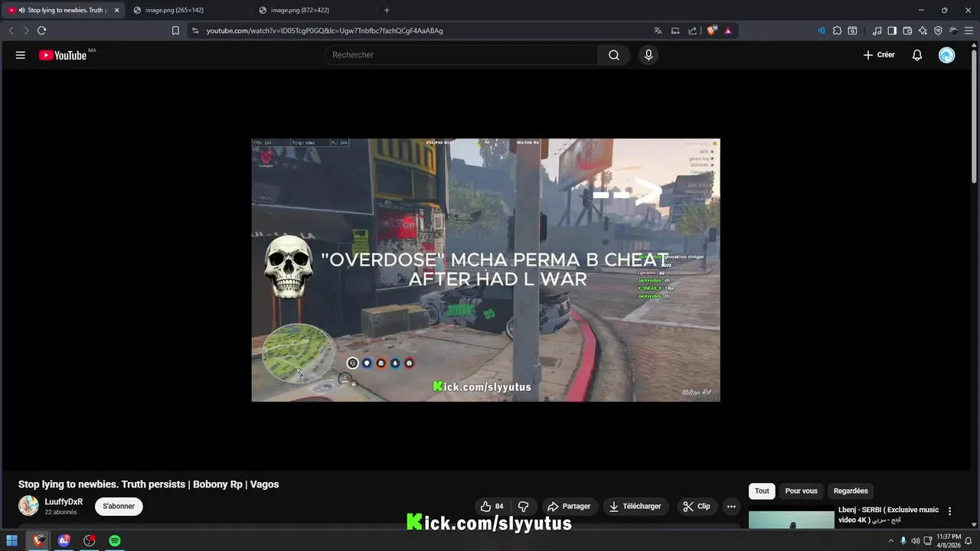Image resolution: width=980 pixels, height=551 pixels.
Task: Subscribe with the S'abonner button
Action: click(119, 507)
